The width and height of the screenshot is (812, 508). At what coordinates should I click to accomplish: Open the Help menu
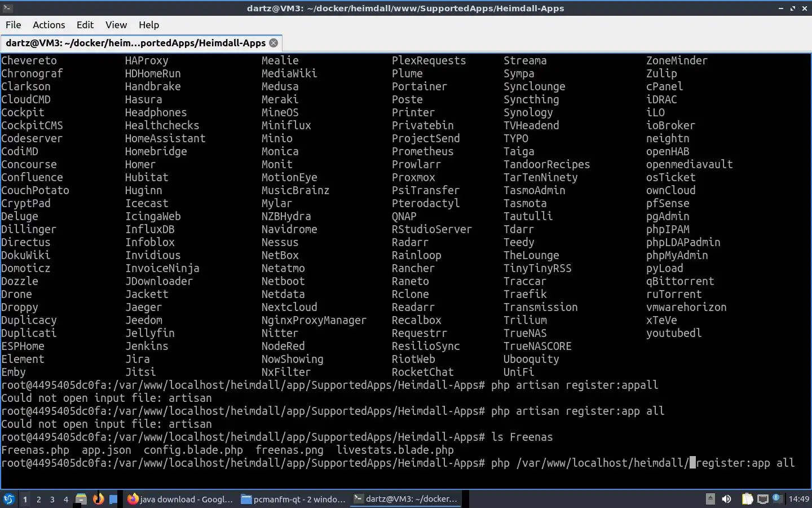[x=149, y=25]
